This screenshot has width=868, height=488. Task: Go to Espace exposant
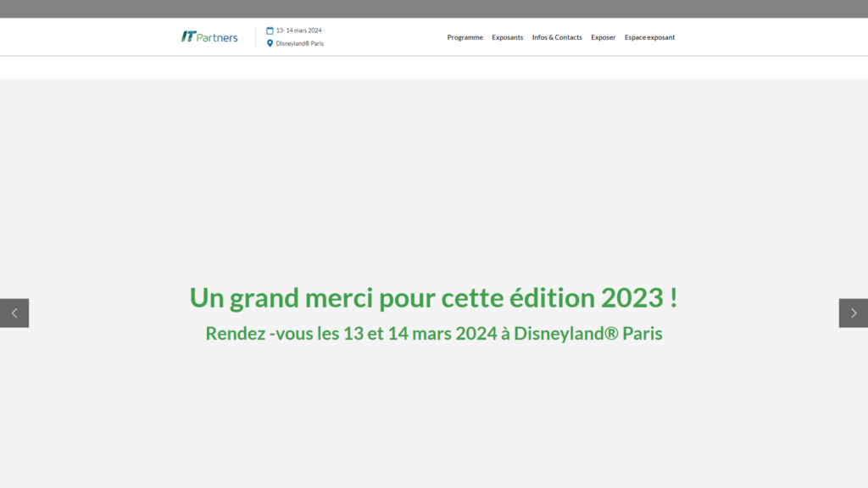pyautogui.click(x=649, y=37)
